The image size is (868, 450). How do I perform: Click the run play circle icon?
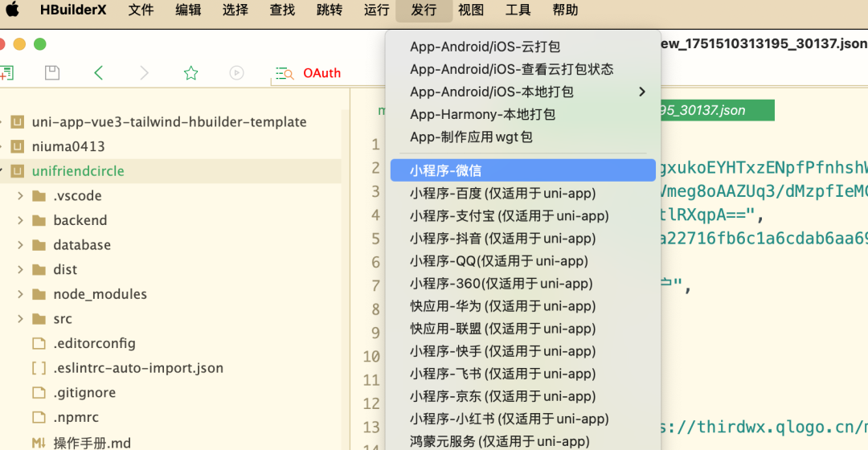236,72
